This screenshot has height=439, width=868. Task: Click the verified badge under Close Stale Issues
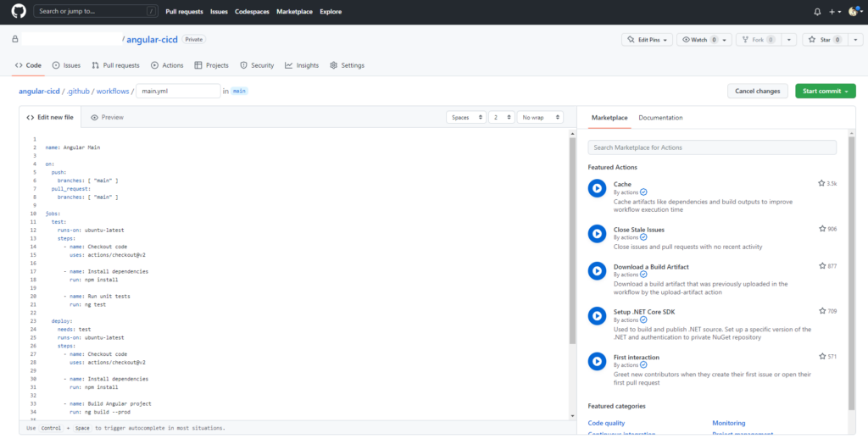pyautogui.click(x=643, y=237)
